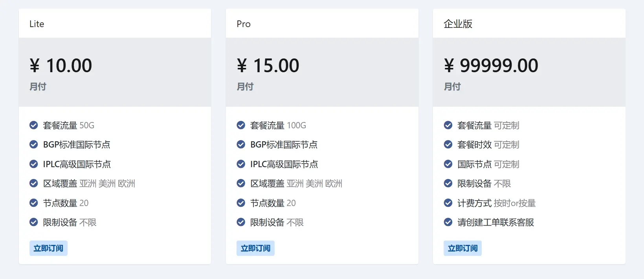Click check icon beside Pro 限制设备 不限
644x279 pixels.
241,222
